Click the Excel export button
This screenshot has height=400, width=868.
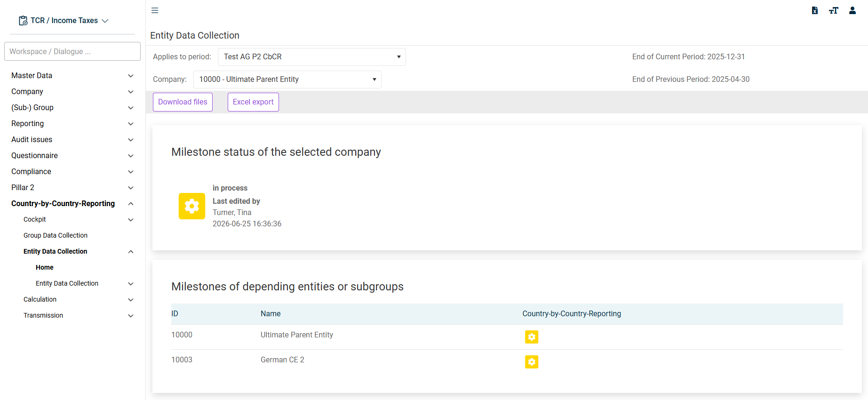click(x=253, y=102)
